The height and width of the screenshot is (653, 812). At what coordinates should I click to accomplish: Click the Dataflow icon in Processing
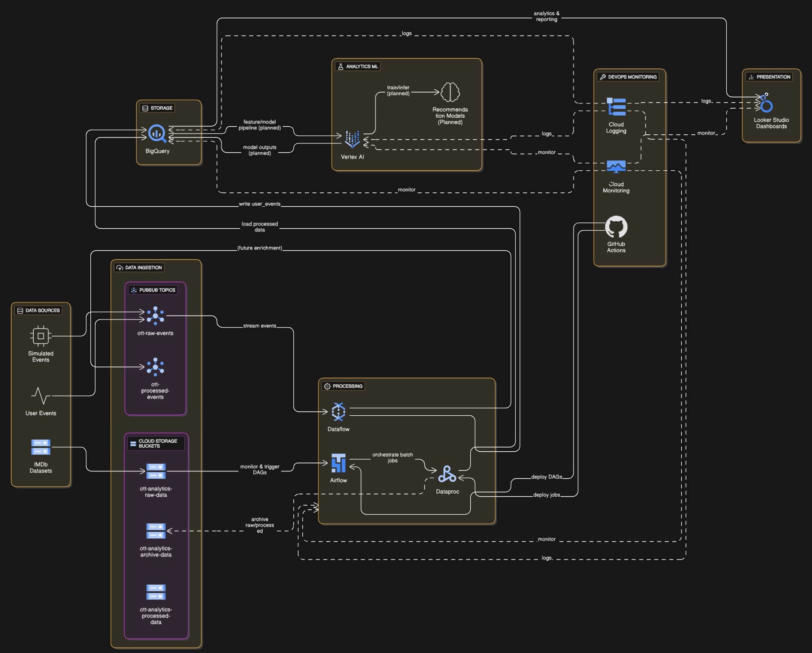(x=338, y=412)
